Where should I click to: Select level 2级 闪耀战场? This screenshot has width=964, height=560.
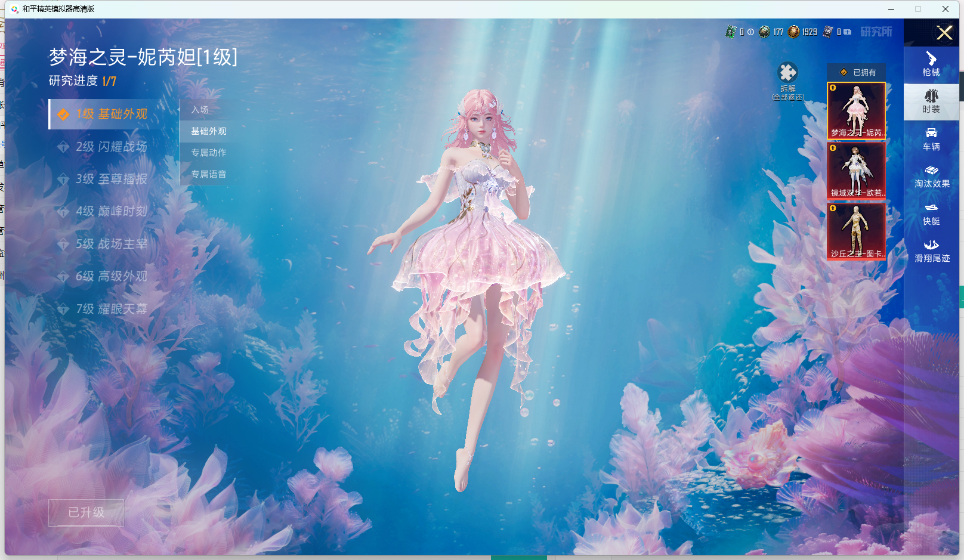tap(111, 147)
